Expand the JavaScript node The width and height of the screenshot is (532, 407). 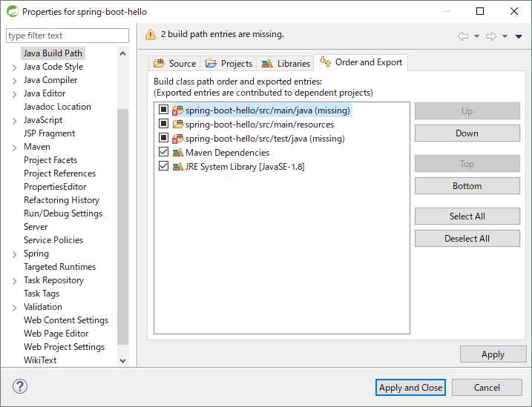15,121
